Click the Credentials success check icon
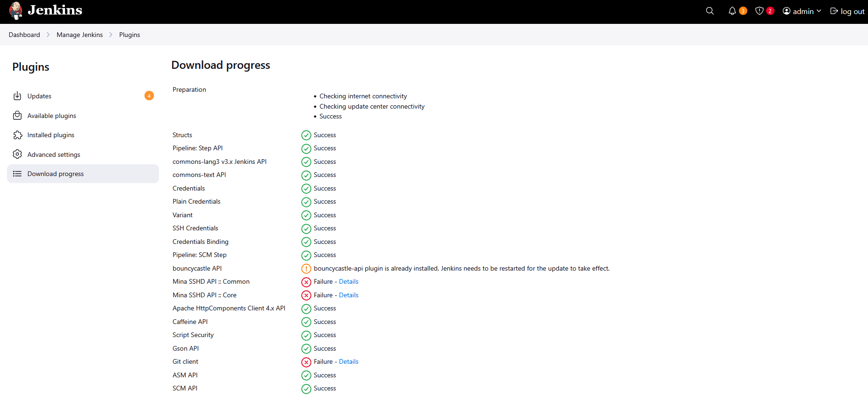The image size is (868, 397). [x=306, y=189]
